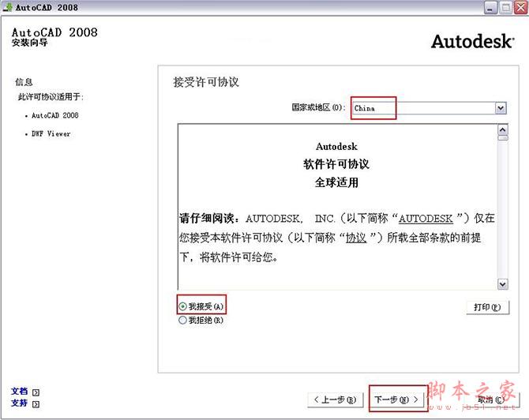The image size is (529, 420).
Task: Close the AutoCAD 2008 installer window
Action: pos(520,7)
